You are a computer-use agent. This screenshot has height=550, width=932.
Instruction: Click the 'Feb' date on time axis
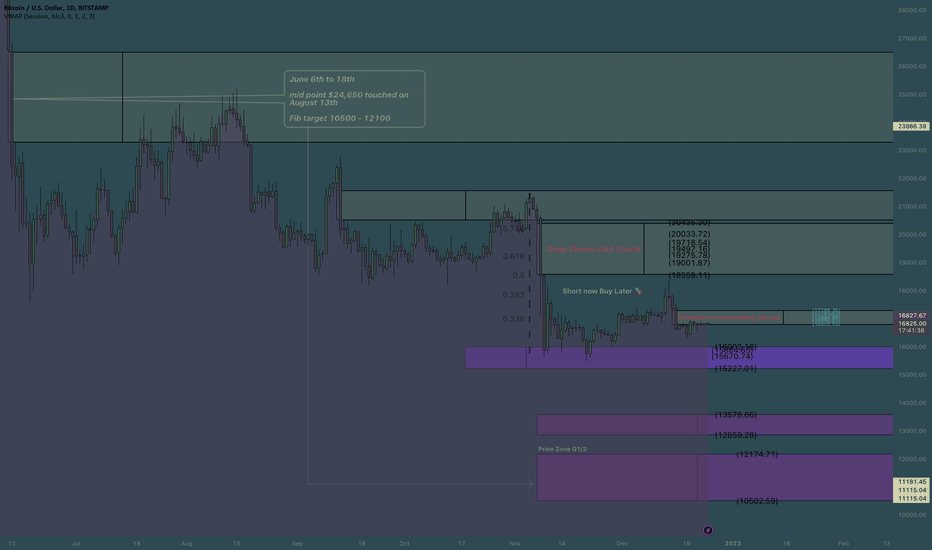[x=843, y=543]
